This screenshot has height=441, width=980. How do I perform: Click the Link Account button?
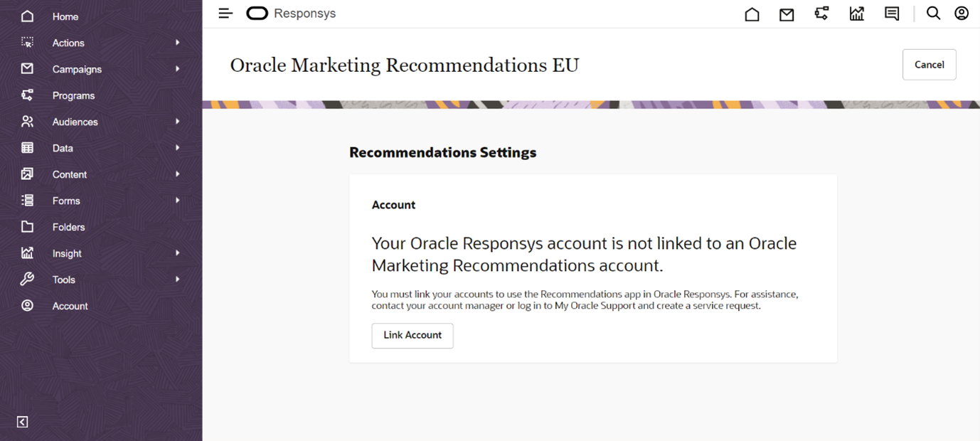coord(412,335)
